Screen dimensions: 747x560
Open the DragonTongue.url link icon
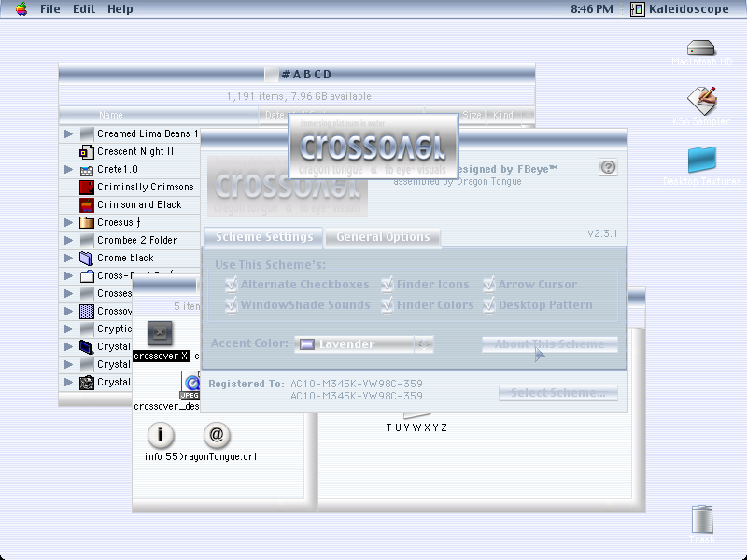tap(217, 435)
